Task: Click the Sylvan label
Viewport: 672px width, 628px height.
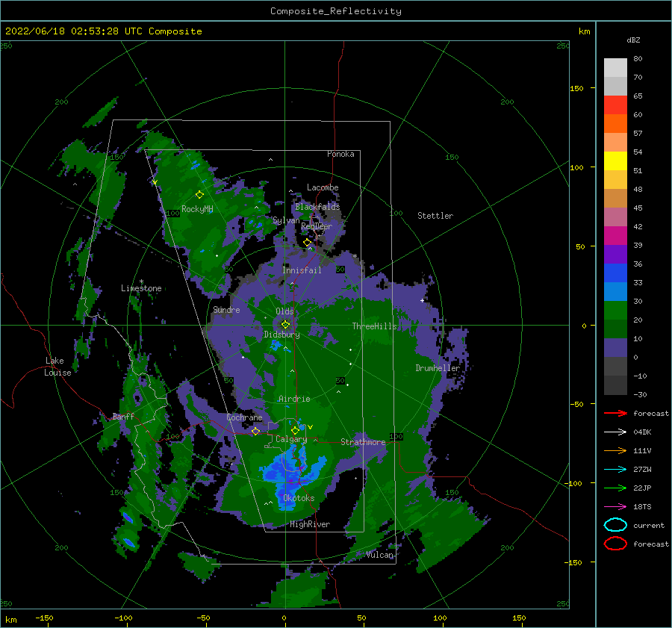Action: click(286, 220)
